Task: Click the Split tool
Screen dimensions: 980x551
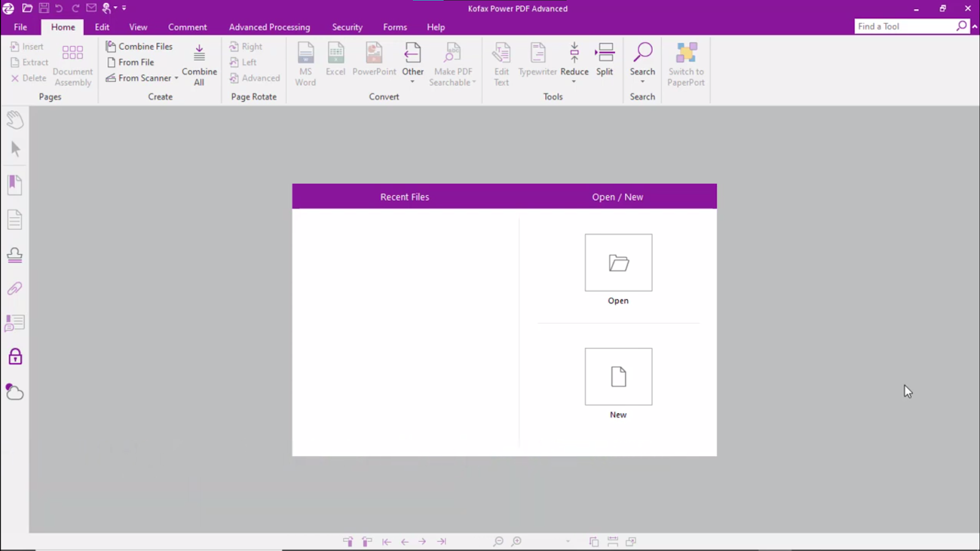Action: coord(605,59)
